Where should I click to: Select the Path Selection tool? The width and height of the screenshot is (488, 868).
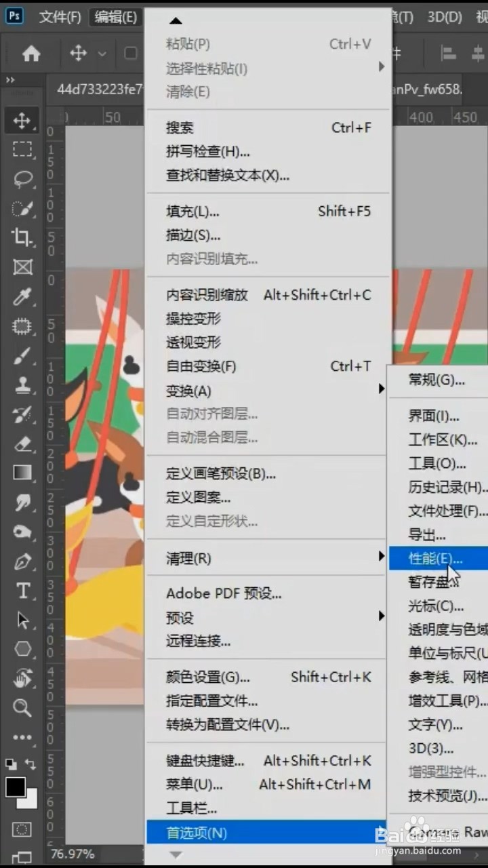tap(22, 620)
